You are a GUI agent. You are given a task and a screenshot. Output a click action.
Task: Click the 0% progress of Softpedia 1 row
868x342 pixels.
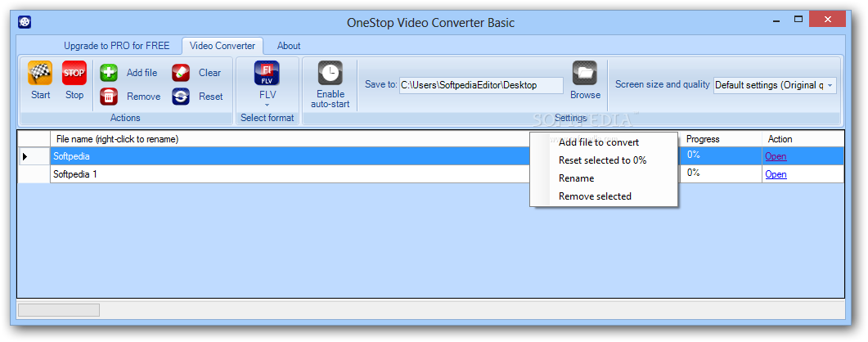click(720, 174)
